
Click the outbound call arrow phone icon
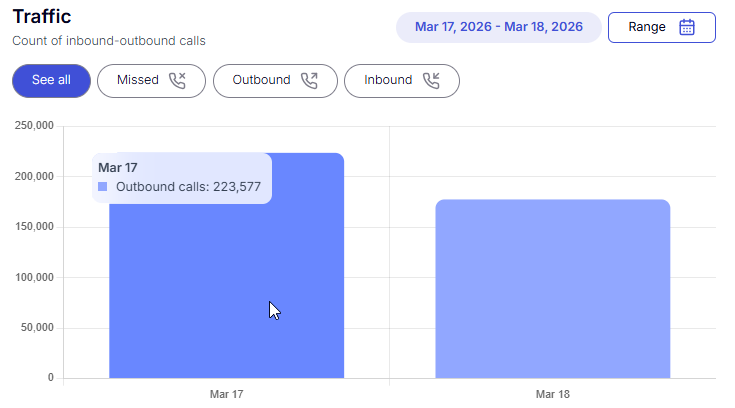coord(309,81)
